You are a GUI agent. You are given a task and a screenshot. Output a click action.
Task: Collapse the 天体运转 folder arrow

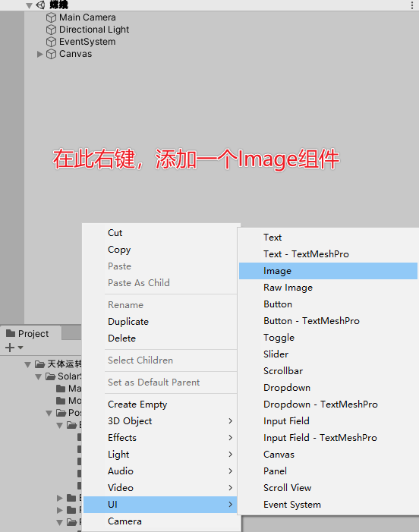[28, 365]
